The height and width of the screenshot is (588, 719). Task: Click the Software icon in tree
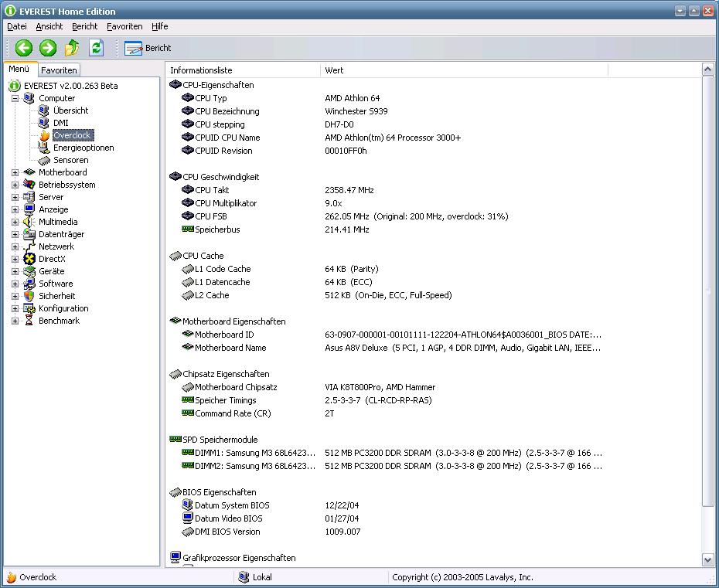pos(29,284)
